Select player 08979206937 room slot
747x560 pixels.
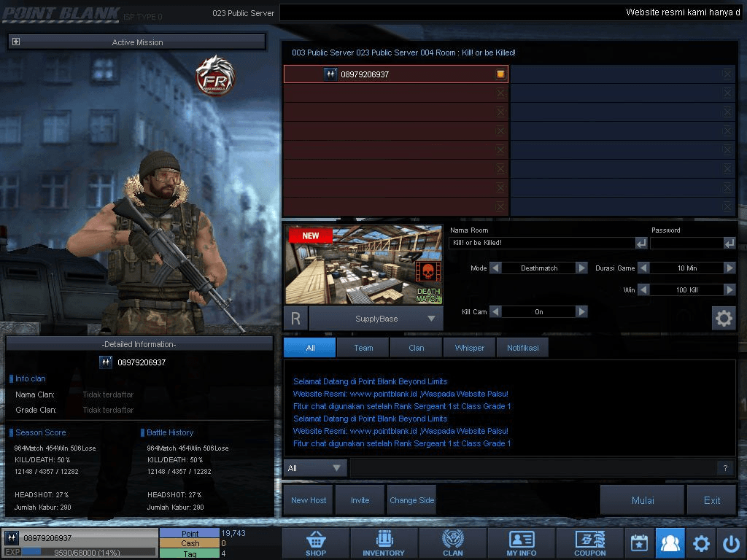pyautogui.click(x=396, y=74)
